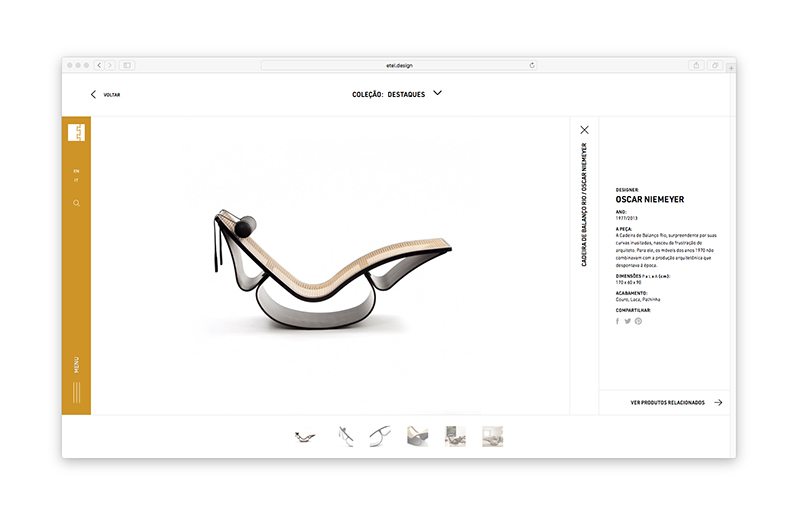
Task: Click vertical title Cadeira de Balanço Rio
Action: click(x=584, y=205)
